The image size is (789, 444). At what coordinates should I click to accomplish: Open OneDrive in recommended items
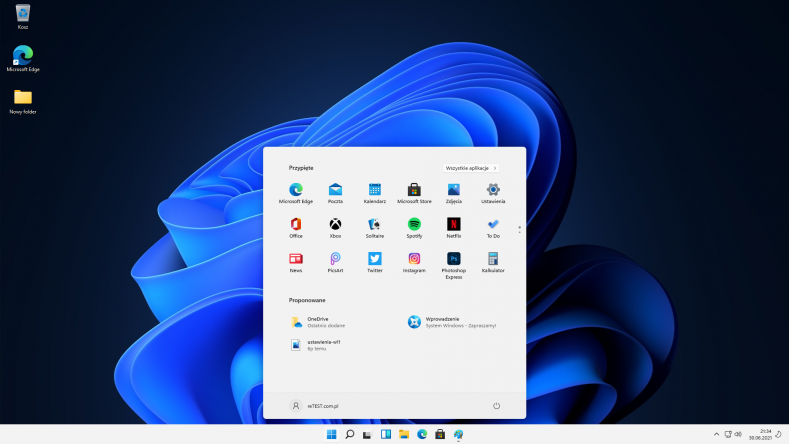(318, 322)
